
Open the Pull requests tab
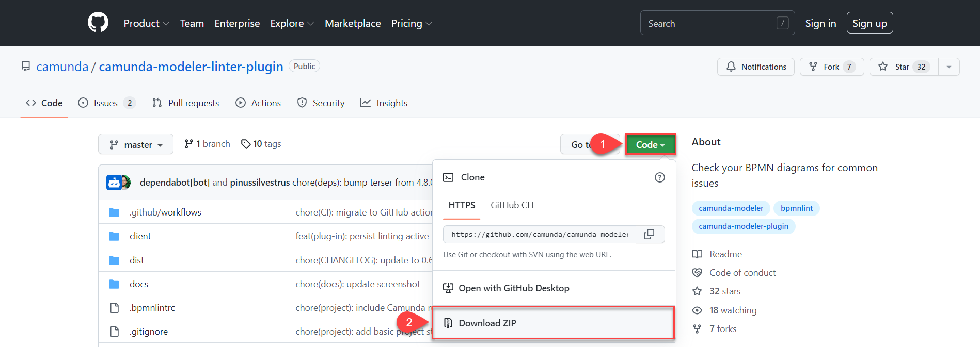[x=185, y=103]
